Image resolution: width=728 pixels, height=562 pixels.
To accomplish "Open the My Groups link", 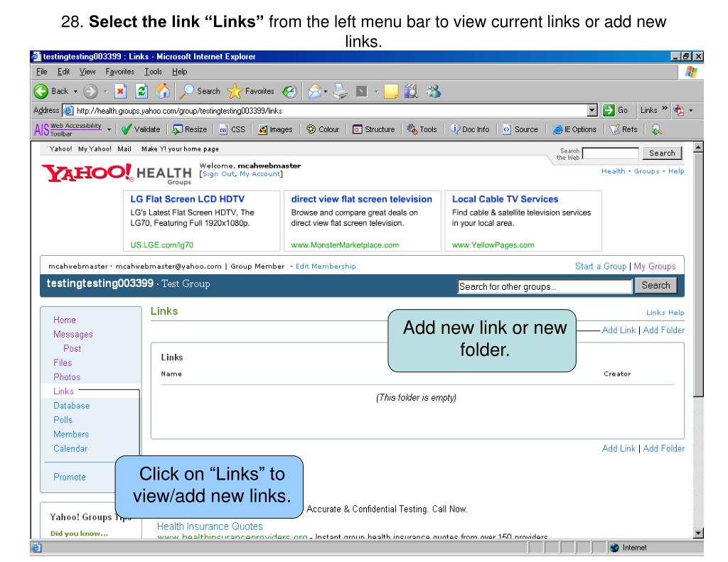I will [x=655, y=266].
